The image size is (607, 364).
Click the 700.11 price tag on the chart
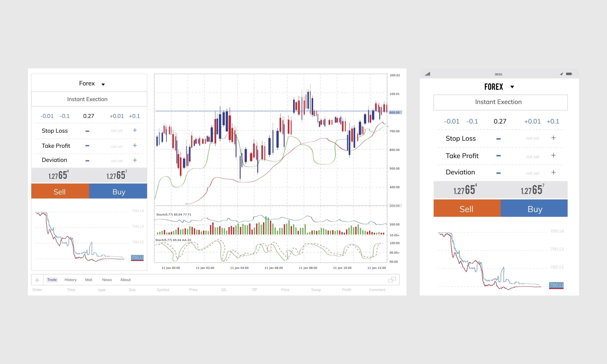[x=137, y=258]
